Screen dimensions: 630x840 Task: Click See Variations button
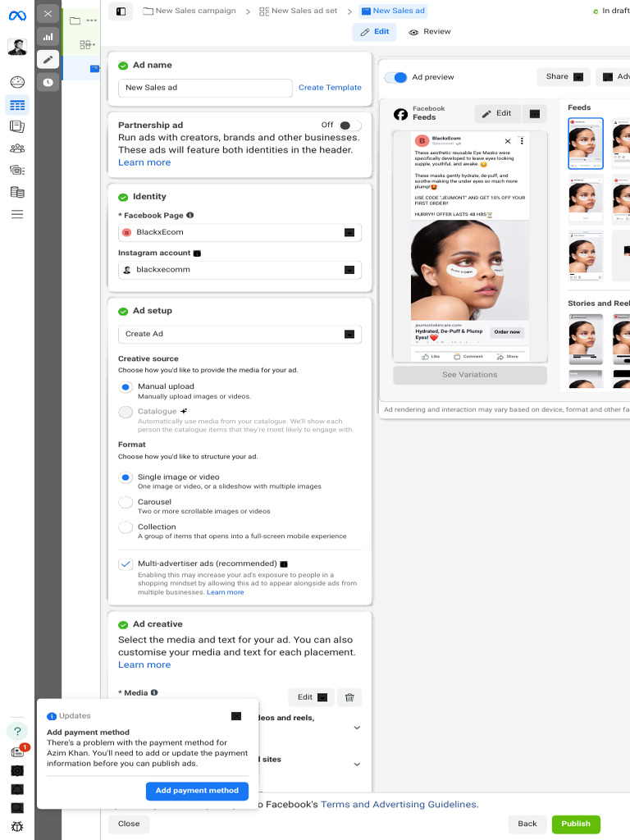470,375
